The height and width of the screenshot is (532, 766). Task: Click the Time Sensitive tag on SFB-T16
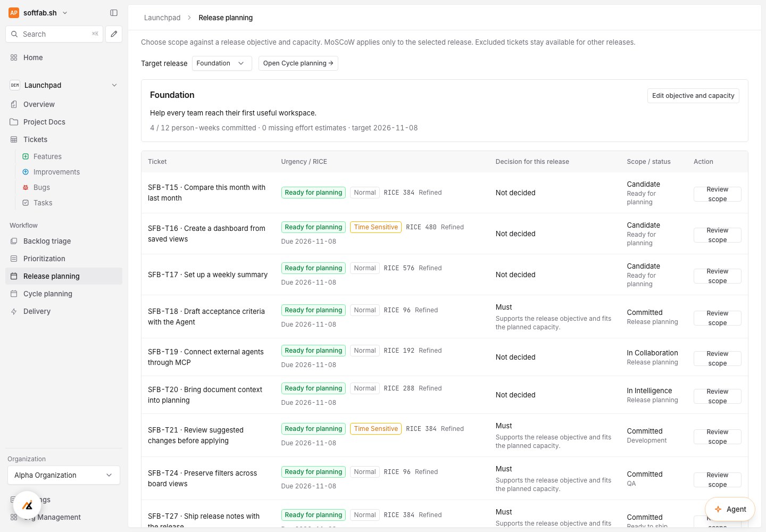point(376,227)
